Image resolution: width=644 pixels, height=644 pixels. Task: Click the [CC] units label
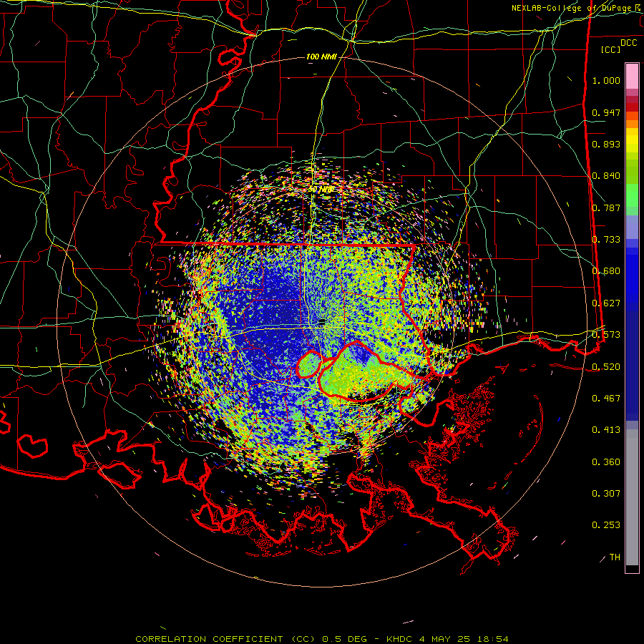tap(610, 49)
